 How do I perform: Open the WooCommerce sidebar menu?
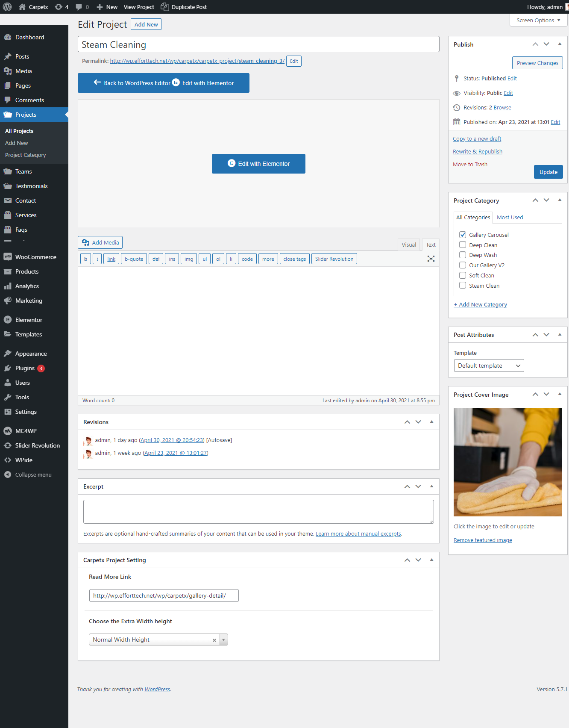click(x=35, y=257)
